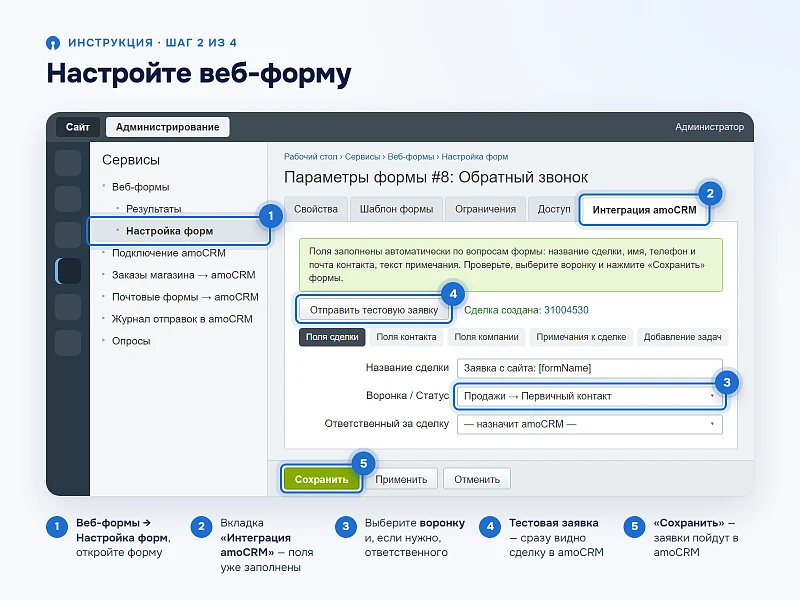Click the Администратор user label
The height and width of the screenshot is (600, 800).
click(x=709, y=127)
